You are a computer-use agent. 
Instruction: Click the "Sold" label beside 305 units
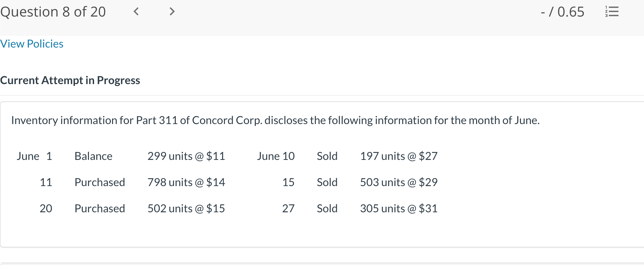[x=327, y=208]
